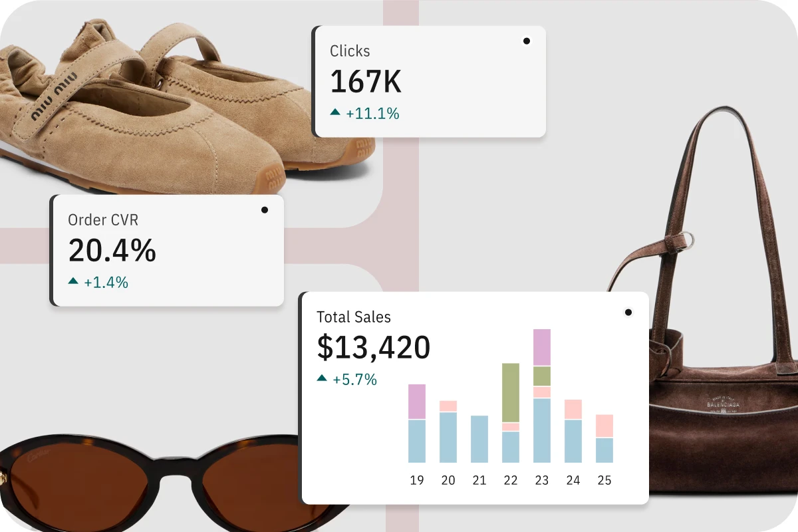Open the brown suede Balenciaga bag image
The height and width of the screenshot is (532, 798).
[x=718, y=372]
